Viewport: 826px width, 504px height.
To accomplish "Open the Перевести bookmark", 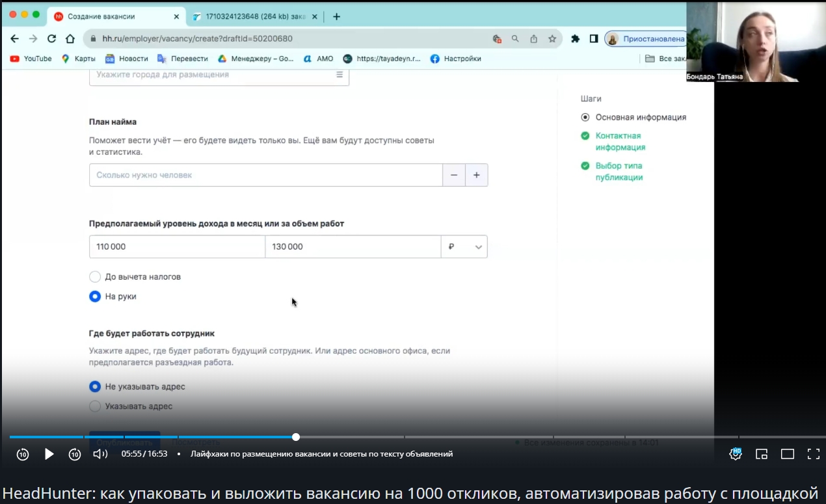I will click(x=183, y=59).
